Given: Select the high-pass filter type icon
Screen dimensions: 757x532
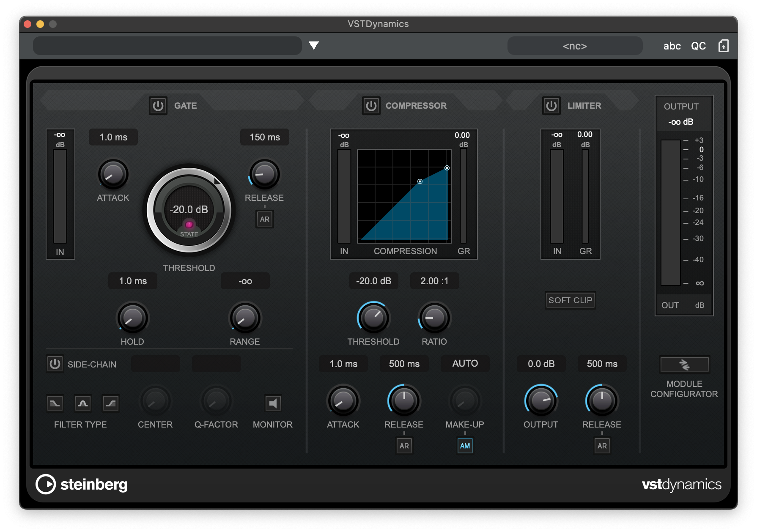Looking at the screenshot, I should click(x=111, y=403).
